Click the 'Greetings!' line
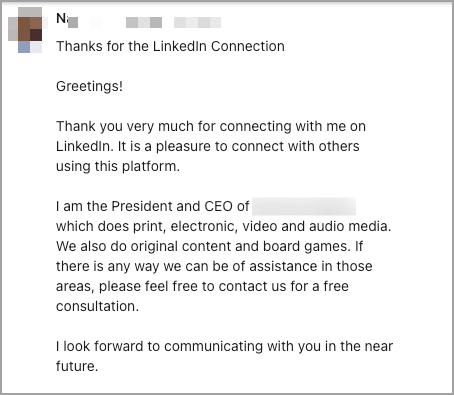Viewport: 454px width, 395px height. point(89,86)
